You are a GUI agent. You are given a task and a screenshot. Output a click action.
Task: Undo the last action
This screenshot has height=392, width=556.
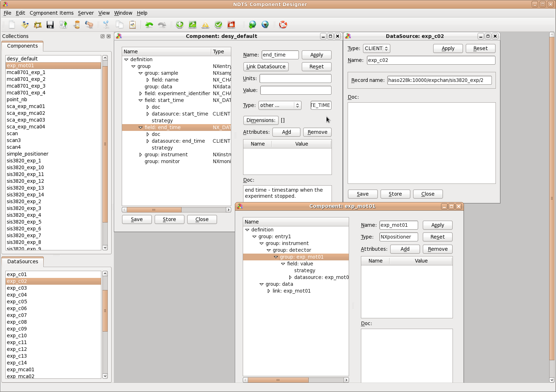[x=149, y=25]
